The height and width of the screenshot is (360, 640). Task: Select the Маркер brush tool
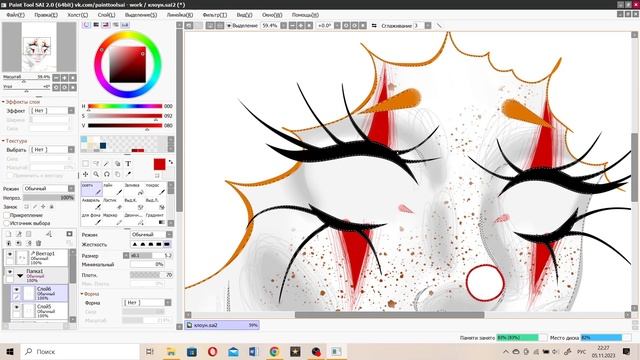pos(112,218)
